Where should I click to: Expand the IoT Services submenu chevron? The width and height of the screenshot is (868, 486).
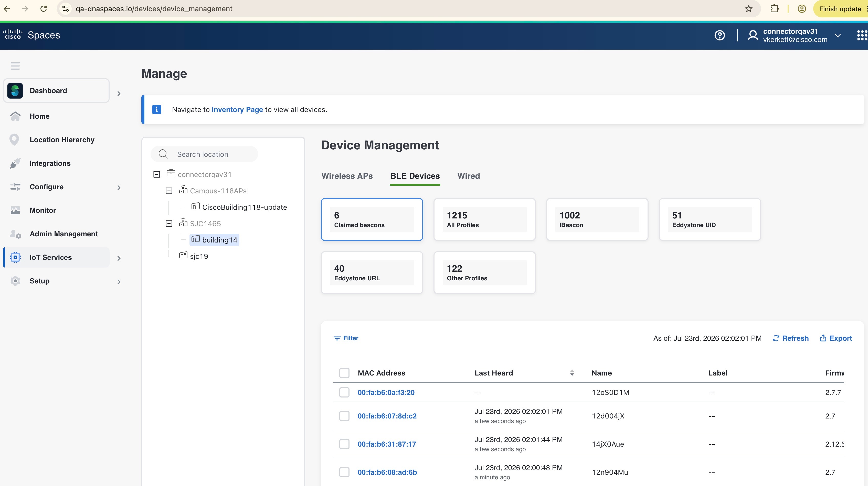119,259
